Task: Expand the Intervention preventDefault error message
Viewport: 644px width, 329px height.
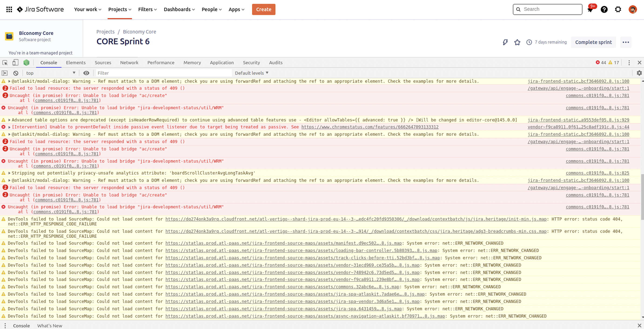Action: click(x=9, y=127)
